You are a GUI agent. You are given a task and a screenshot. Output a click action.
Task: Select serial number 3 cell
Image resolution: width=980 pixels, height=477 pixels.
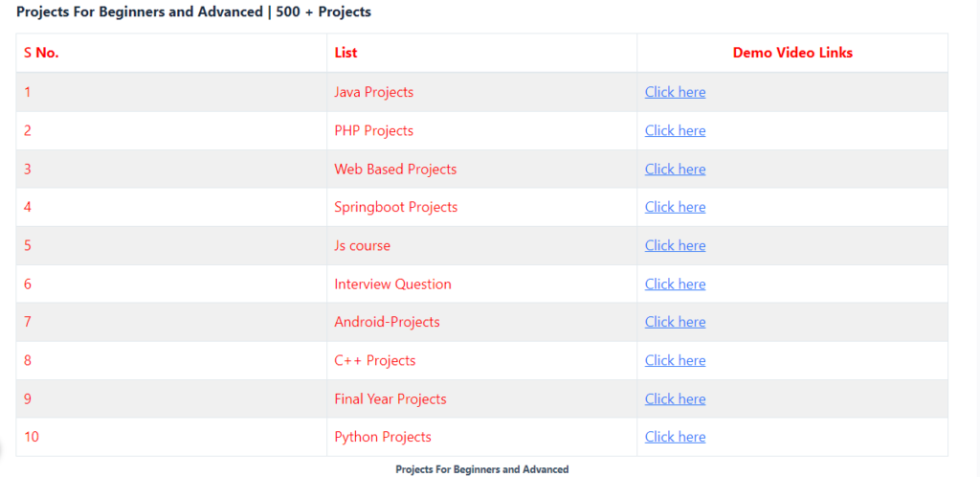tap(171, 169)
